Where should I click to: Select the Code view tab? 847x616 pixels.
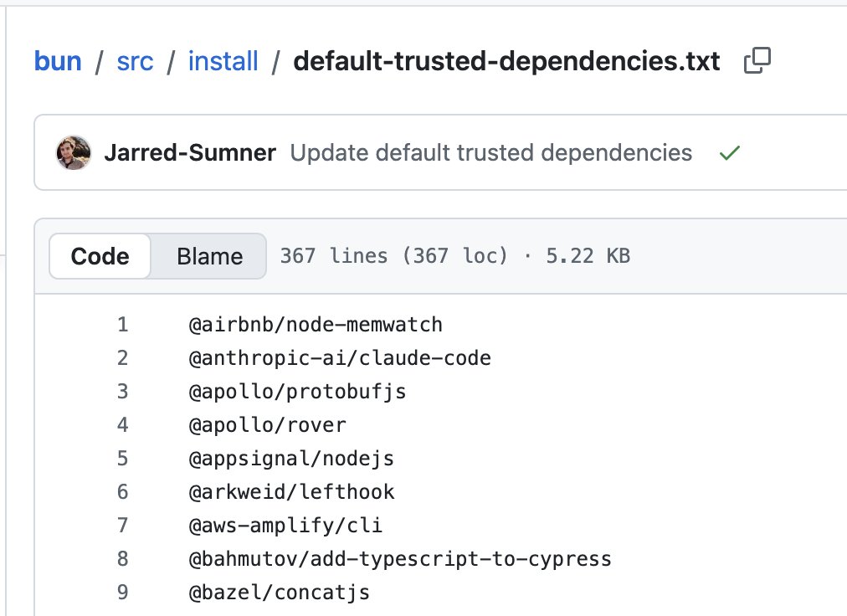[x=100, y=256]
